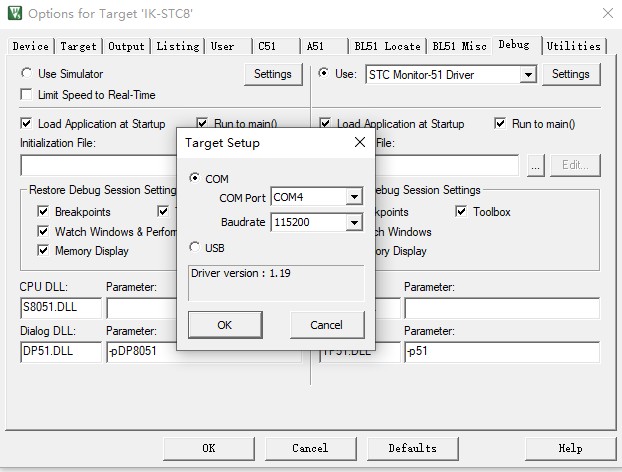The image size is (622, 472).
Task: Select the USB radio button
Action: [195, 247]
